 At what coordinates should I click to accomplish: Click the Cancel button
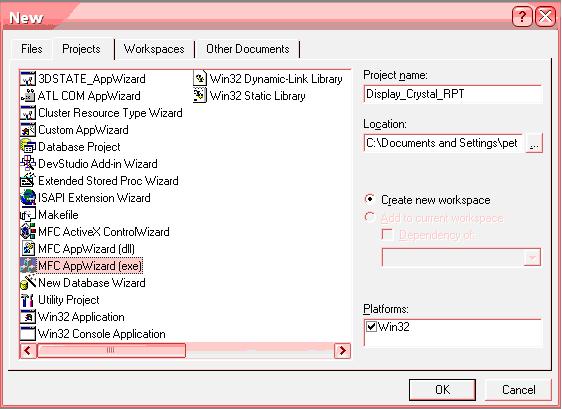tap(518, 390)
